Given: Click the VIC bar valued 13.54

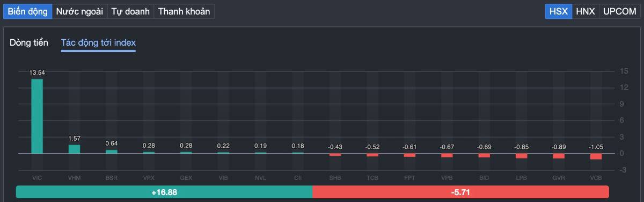Looking at the screenshot, I should click(x=37, y=116).
